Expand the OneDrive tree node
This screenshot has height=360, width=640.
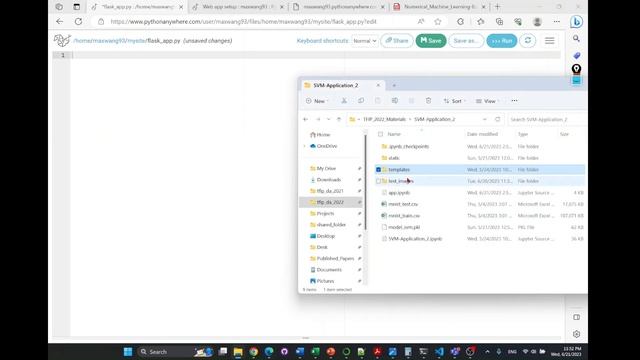click(304, 146)
